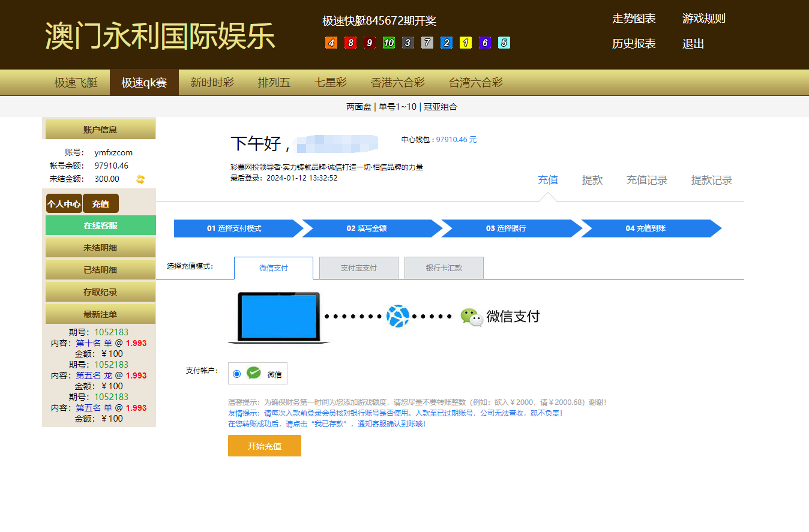Image resolution: width=809 pixels, height=532 pixels.
Task: Click the WeChat Pay speech-bubble logo
Action: pyautogui.click(x=472, y=317)
